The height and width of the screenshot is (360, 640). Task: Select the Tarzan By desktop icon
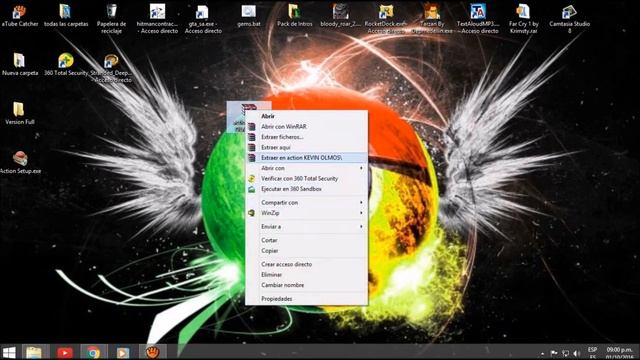pyautogui.click(x=432, y=18)
